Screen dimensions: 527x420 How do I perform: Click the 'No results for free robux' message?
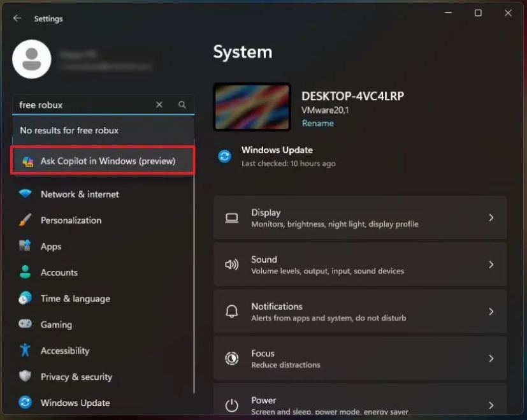69,131
